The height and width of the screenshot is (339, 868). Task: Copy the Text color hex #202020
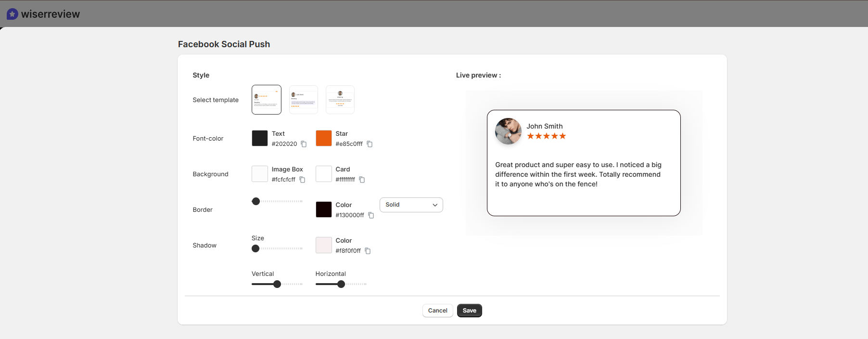point(304,144)
